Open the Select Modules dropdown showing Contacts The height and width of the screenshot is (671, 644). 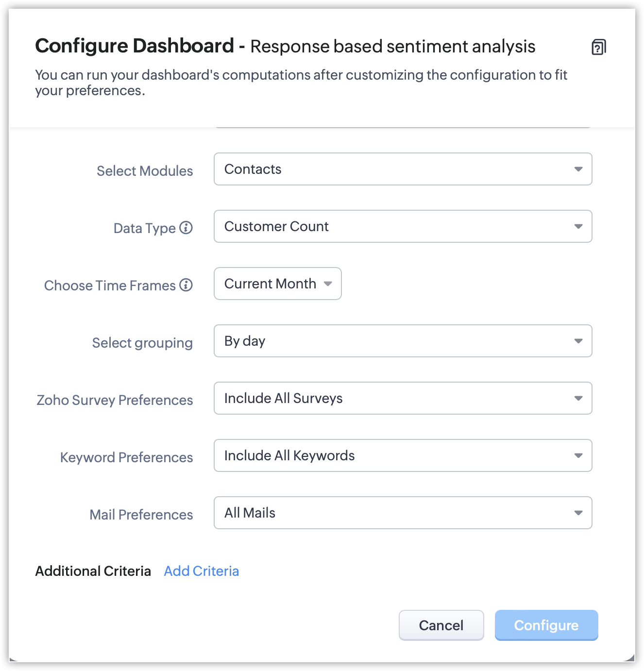point(403,169)
